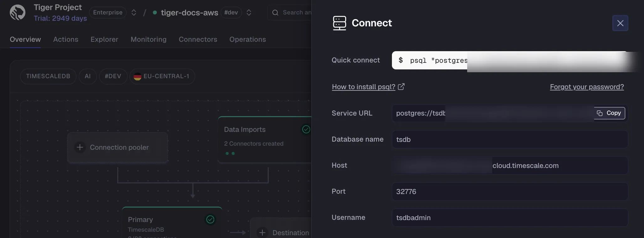Click the #dev tag badge in header
This screenshot has height=238, width=644.
click(x=231, y=13)
